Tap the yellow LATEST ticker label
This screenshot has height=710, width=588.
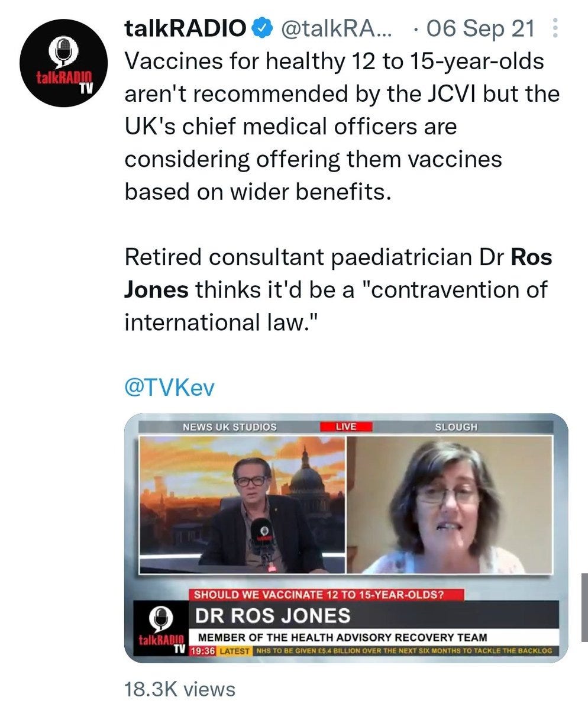[x=235, y=650]
